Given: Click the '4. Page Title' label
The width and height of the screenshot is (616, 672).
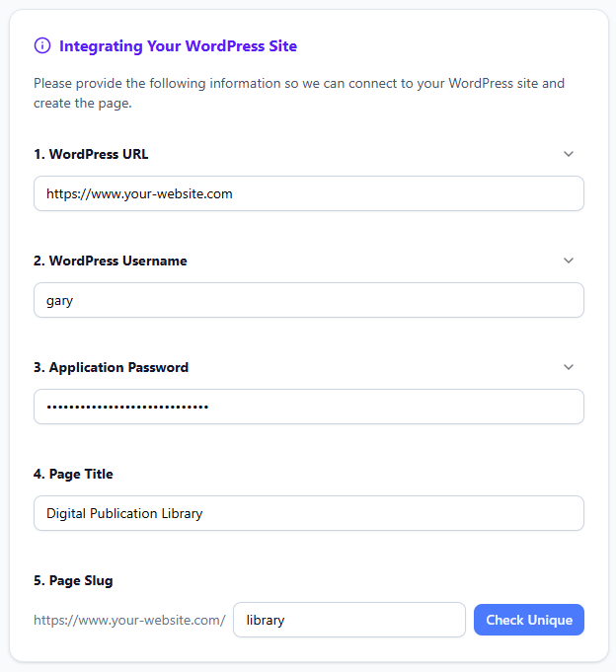Looking at the screenshot, I should point(73,474).
